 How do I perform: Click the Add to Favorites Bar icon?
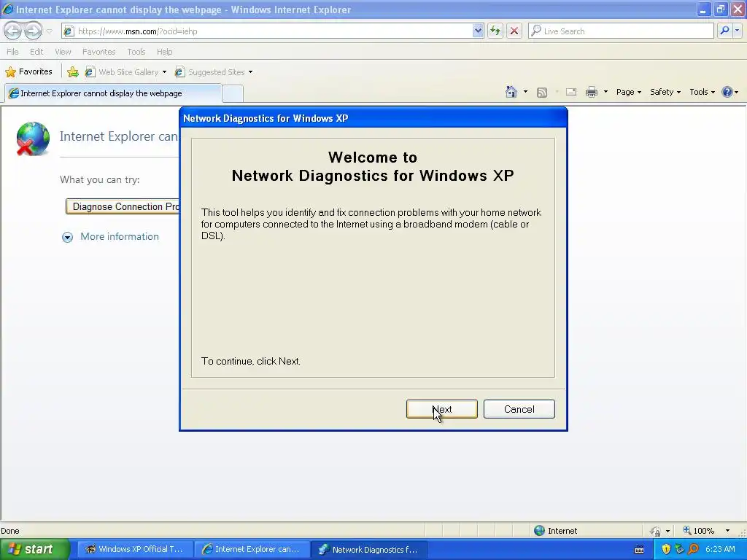[73, 72]
